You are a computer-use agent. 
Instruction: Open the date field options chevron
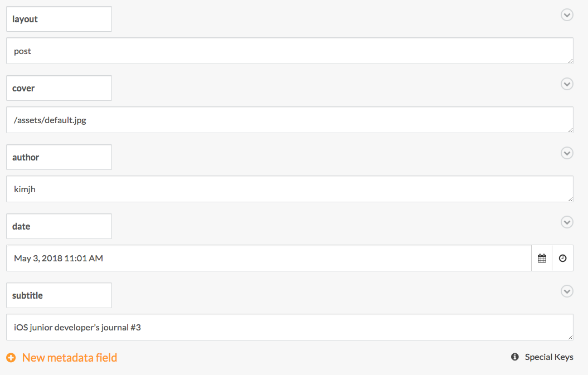567,222
